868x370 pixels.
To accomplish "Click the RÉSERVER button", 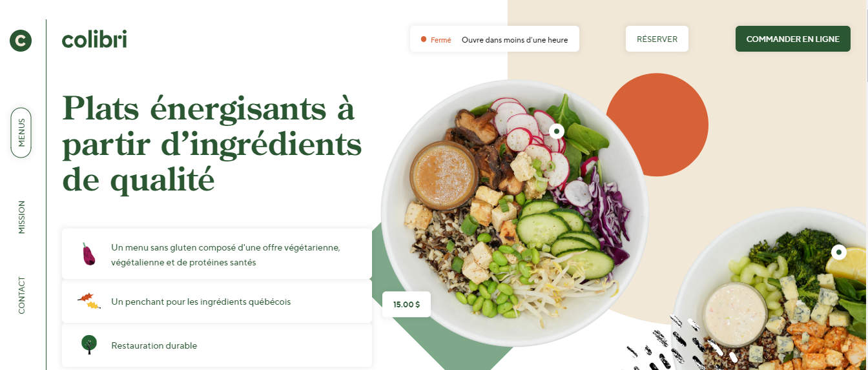I will point(657,39).
